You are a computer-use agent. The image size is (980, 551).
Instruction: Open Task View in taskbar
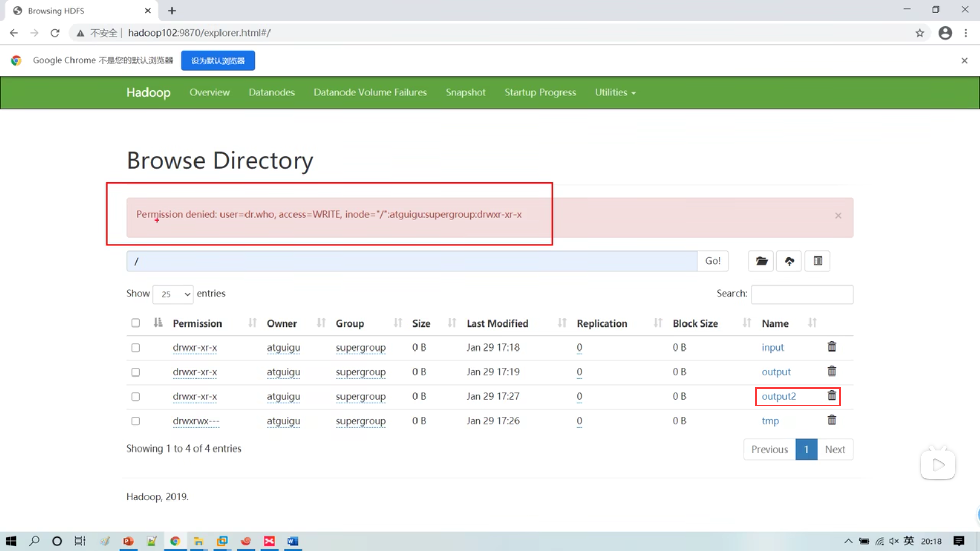click(80, 541)
